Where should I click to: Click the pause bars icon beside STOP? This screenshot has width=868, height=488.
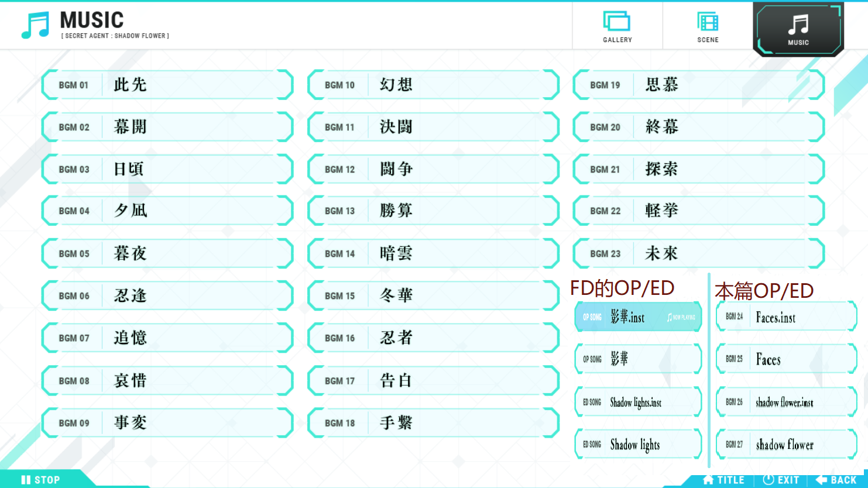click(x=26, y=480)
